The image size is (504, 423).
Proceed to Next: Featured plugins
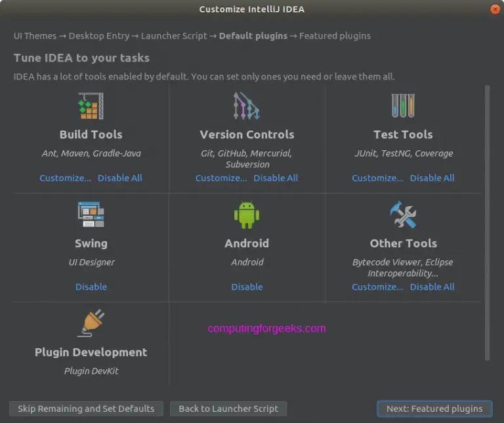pos(434,409)
